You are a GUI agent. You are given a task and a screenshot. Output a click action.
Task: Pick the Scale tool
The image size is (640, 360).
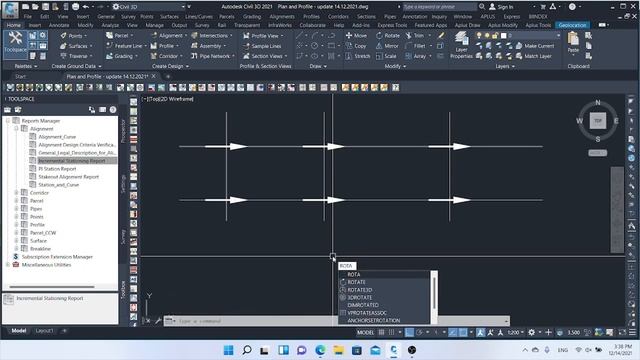point(386,56)
